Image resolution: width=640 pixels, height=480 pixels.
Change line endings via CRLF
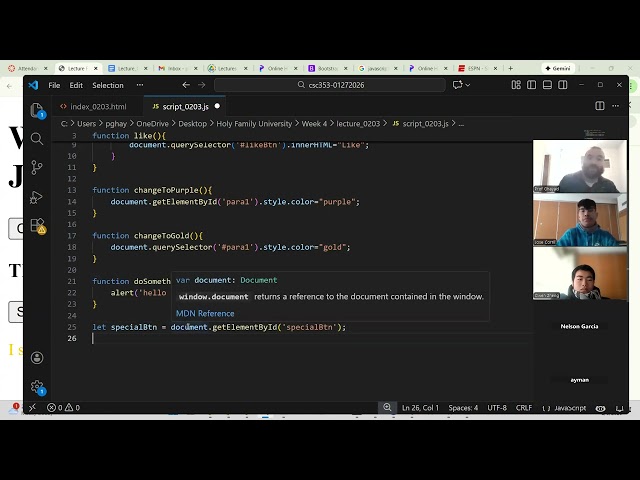pos(524,408)
